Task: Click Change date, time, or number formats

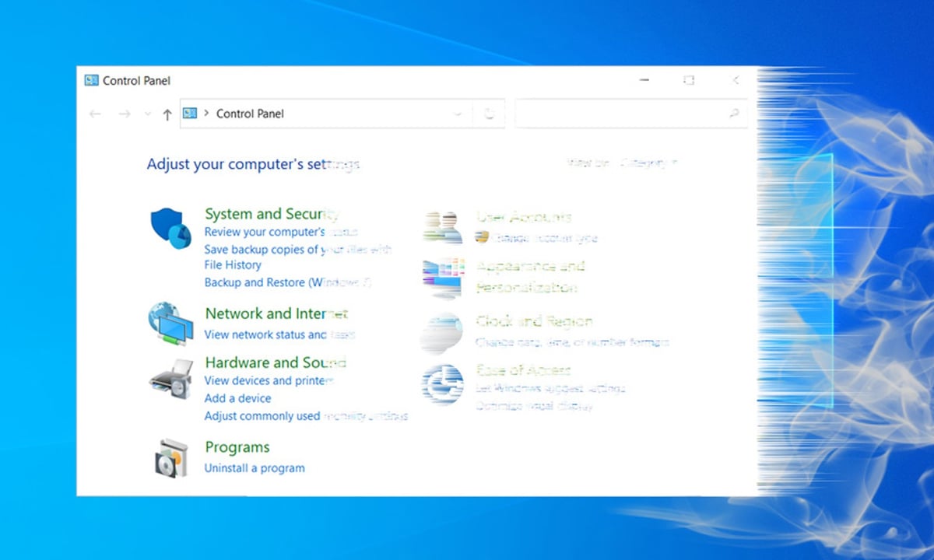Action: [572, 342]
